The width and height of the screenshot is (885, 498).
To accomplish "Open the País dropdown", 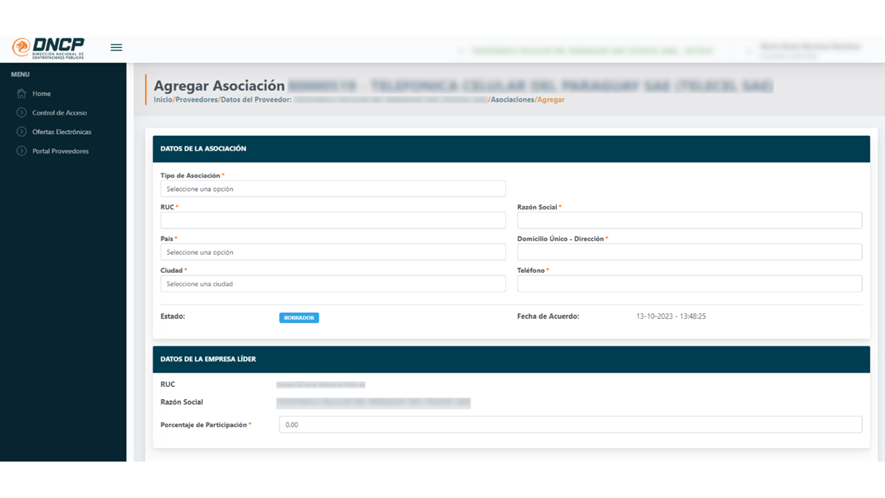I will (x=333, y=252).
